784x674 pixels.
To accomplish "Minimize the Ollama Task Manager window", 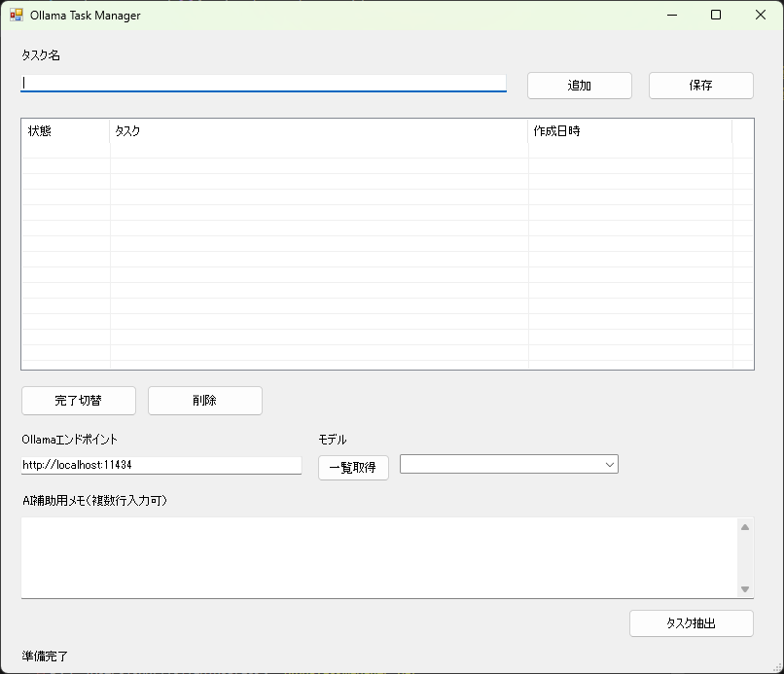I will (x=671, y=16).
